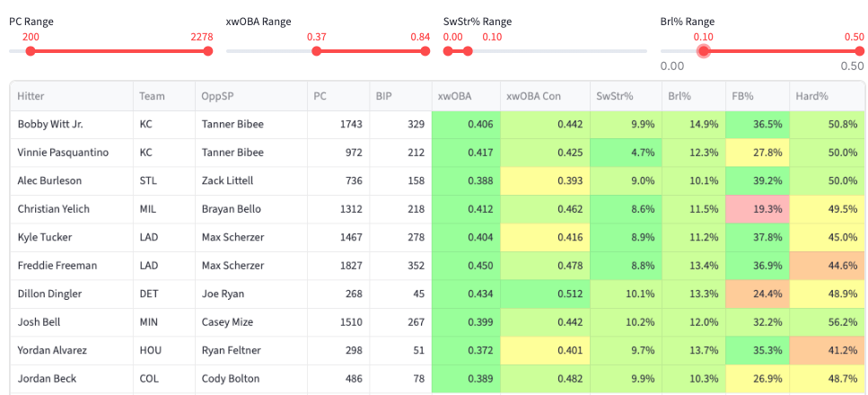Click the PC Range minimum slider handle
The height and width of the screenshot is (395, 868).
(x=31, y=51)
